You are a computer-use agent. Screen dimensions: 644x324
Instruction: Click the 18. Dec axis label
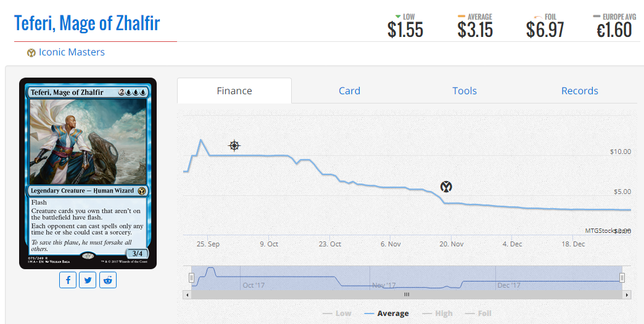click(x=573, y=244)
